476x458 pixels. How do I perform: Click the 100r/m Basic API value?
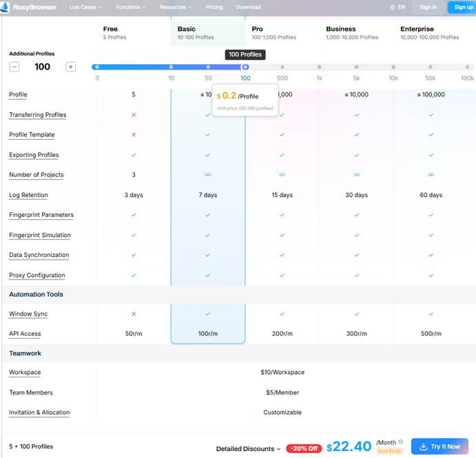(x=208, y=333)
